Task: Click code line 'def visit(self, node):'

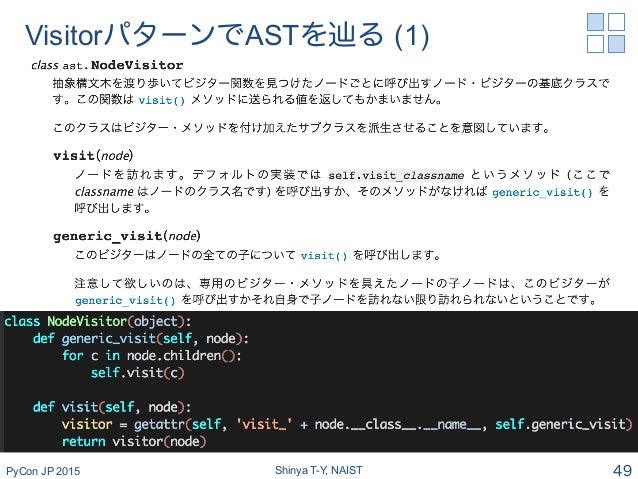Action: coord(112,407)
